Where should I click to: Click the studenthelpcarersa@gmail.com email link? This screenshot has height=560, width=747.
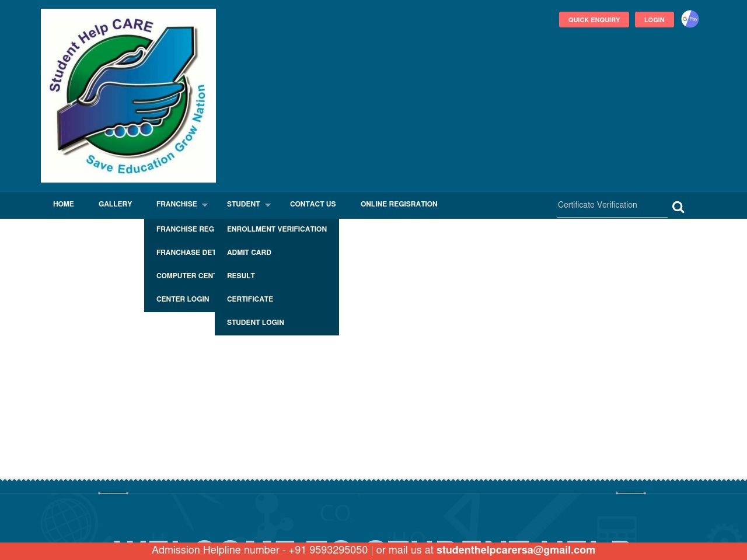[x=516, y=550]
